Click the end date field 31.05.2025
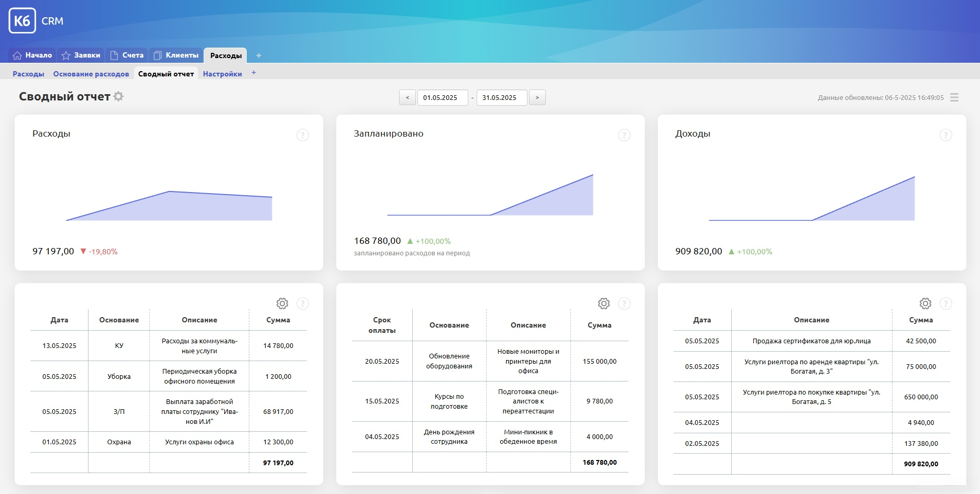The height and width of the screenshot is (494, 980). 501,98
